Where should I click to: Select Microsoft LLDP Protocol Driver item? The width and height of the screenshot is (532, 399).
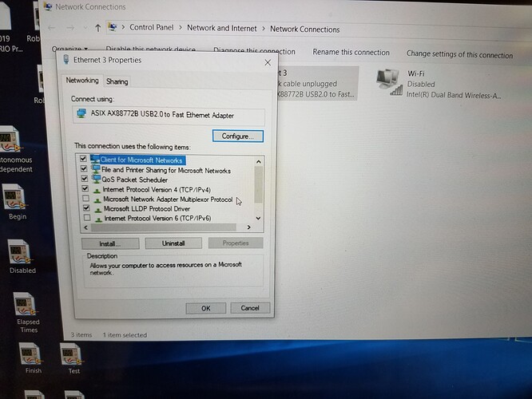point(142,209)
